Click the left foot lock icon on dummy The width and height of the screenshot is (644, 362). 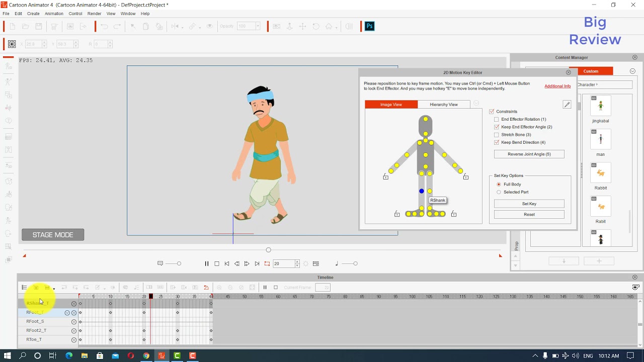(397, 214)
